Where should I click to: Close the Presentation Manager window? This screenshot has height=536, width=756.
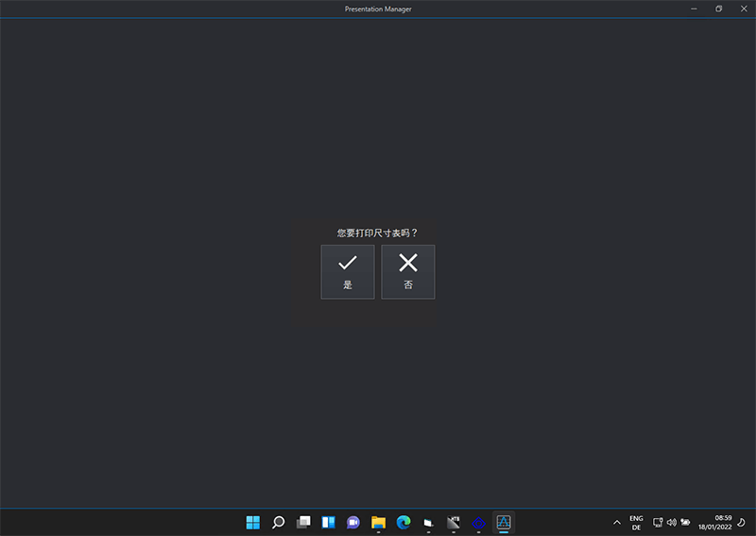coord(744,9)
